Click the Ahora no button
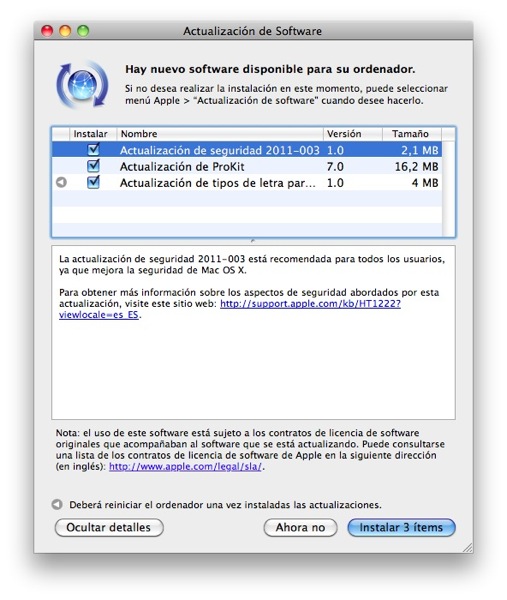Image resolution: width=507 pixels, height=600 pixels. [x=300, y=527]
